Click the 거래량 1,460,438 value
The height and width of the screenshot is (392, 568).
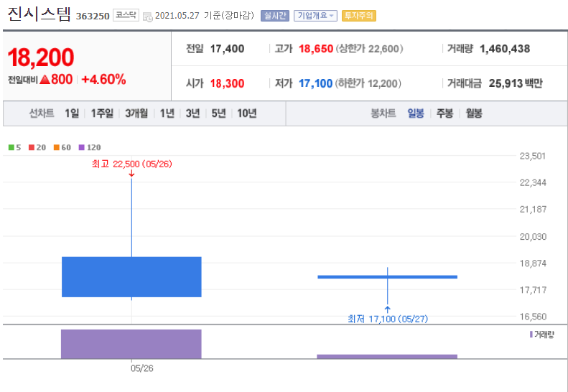[505, 49]
